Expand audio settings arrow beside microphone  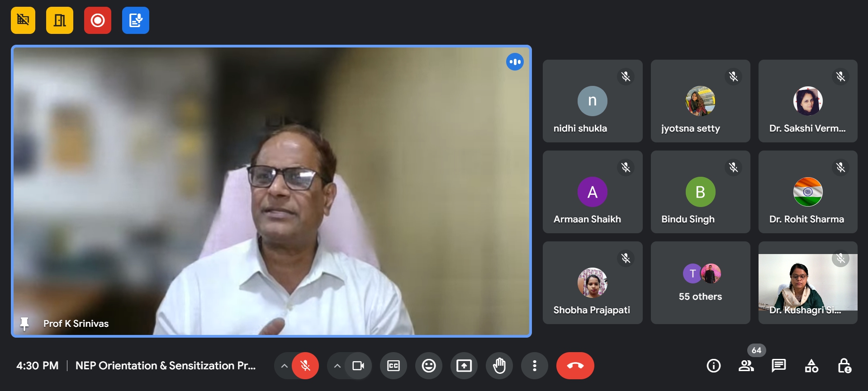[284, 366]
